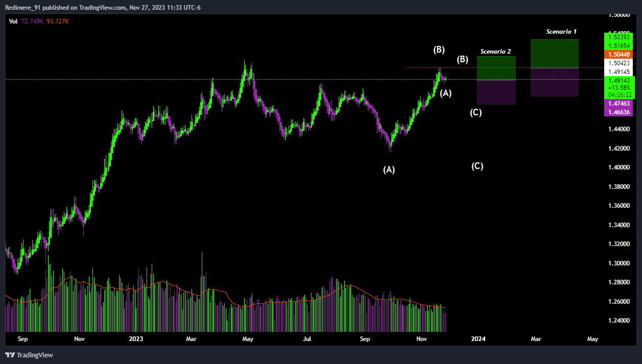Click the (C) label just below Scenario 2 box

(475, 112)
